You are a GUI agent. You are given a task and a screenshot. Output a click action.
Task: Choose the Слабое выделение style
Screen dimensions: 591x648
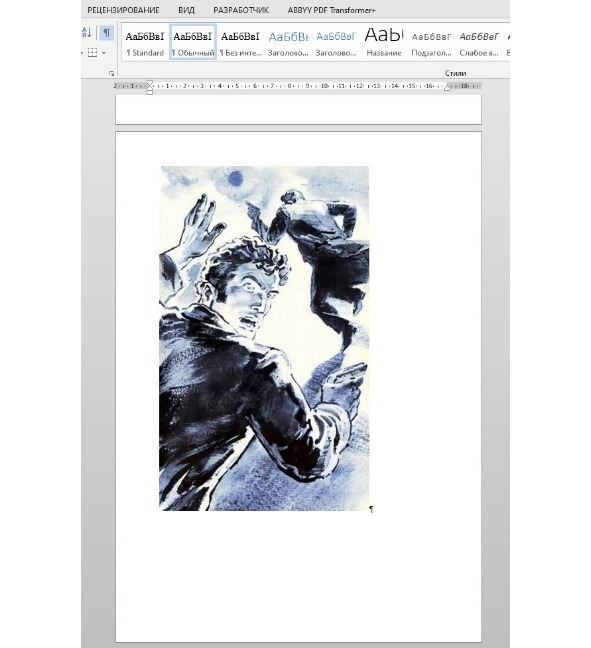click(x=479, y=43)
